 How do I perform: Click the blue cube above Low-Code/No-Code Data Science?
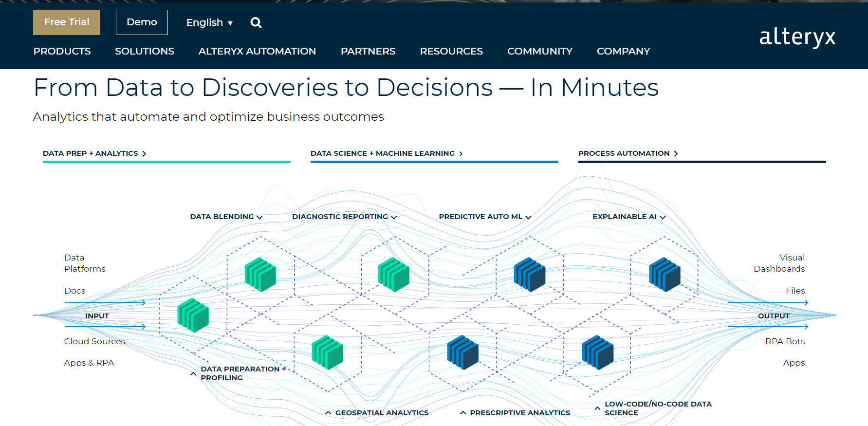click(597, 352)
